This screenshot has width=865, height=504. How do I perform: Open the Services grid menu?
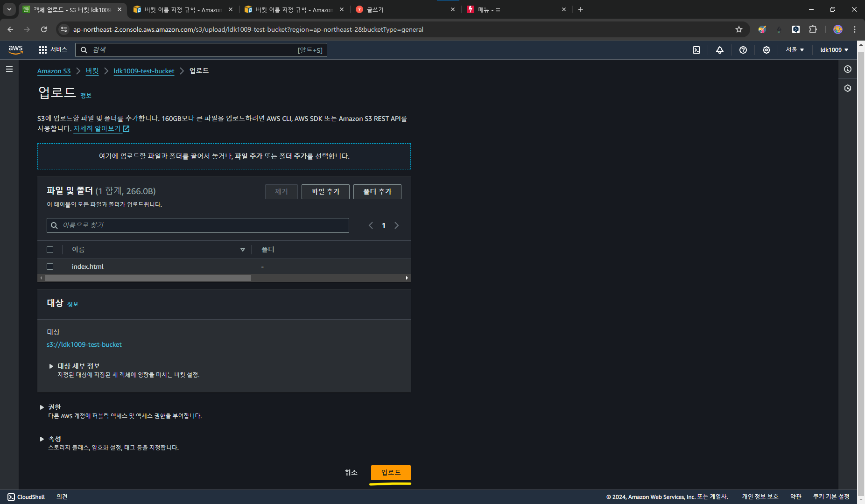43,50
